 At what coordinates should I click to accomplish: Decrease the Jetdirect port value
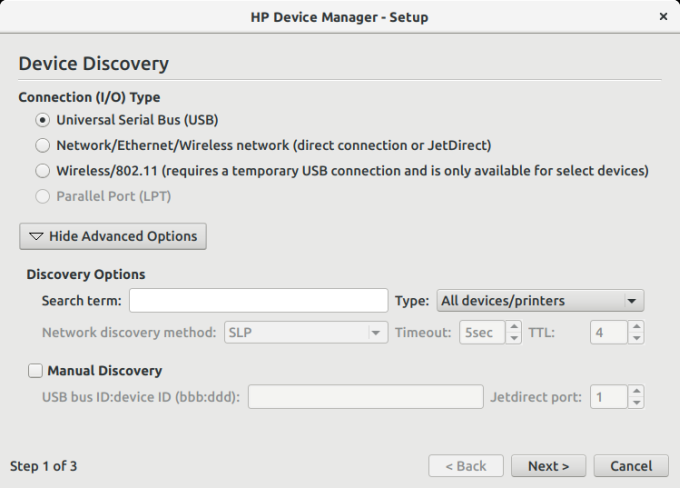(637, 403)
